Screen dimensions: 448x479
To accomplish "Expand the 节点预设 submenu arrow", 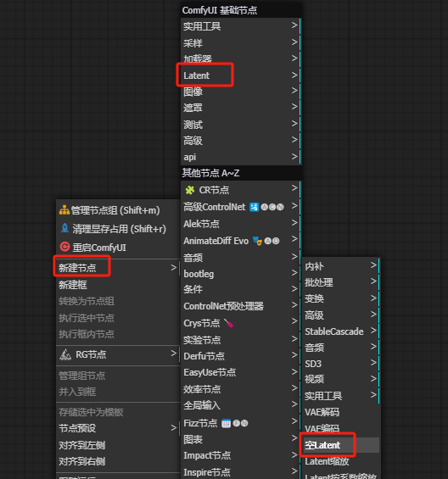I will (174, 427).
